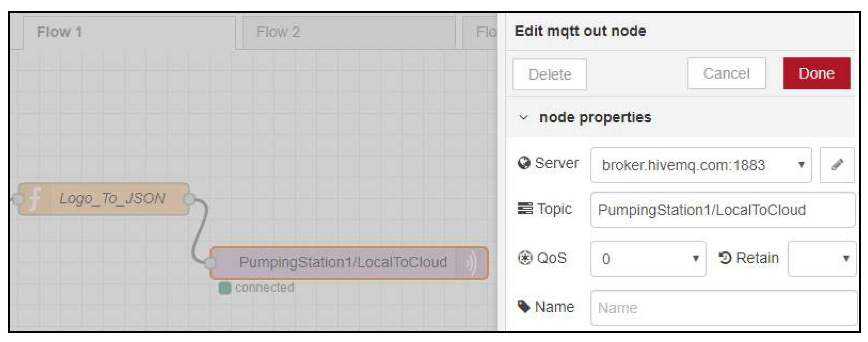
Task: Click the Delete button
Action: 550,74
